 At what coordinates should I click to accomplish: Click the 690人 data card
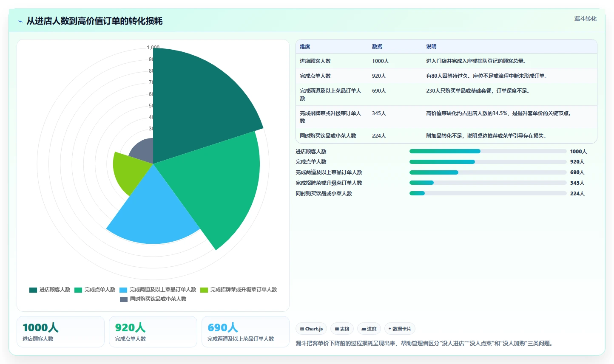click(x=245, y=332)
